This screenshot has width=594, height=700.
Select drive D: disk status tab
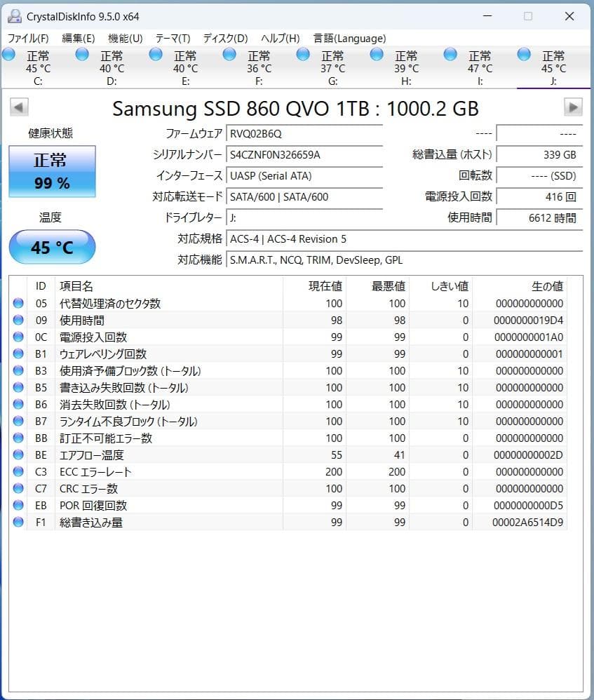click(111, 68)
